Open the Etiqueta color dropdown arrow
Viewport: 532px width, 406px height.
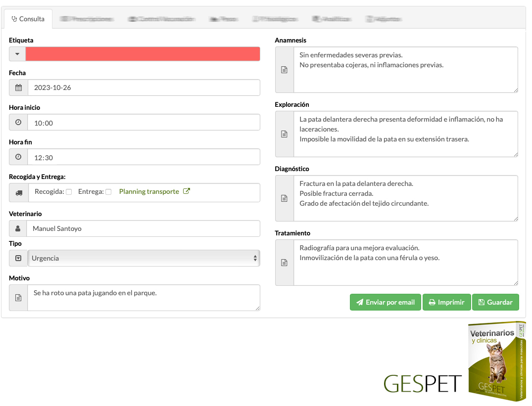(17, 54)
